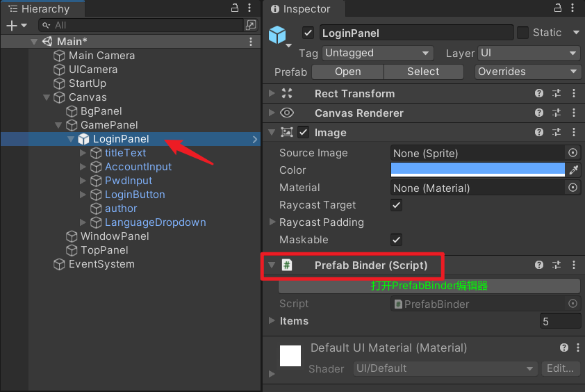Open Rect Transform preset selector
Screen dimensions: 585x392
point(557,93)
